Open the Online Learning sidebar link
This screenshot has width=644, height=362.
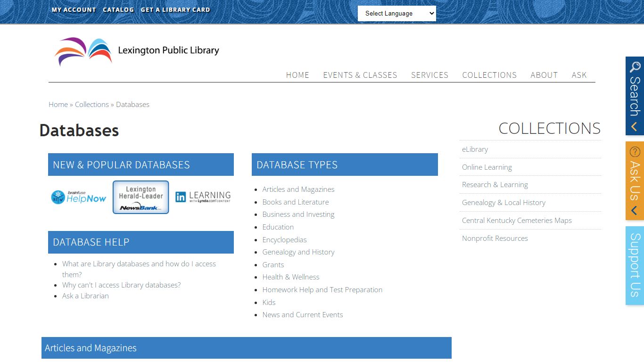coord(487,167)
